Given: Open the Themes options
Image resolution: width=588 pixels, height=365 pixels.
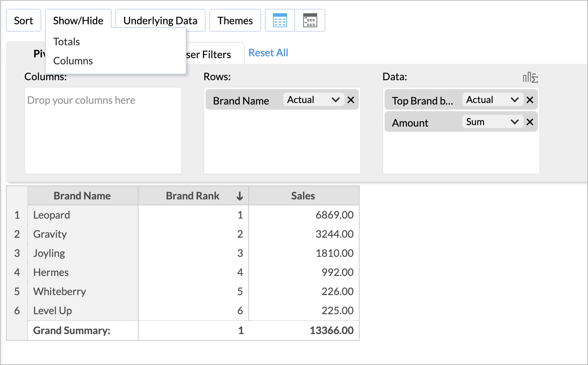Looking at the screenshot, I should point(235,21).
